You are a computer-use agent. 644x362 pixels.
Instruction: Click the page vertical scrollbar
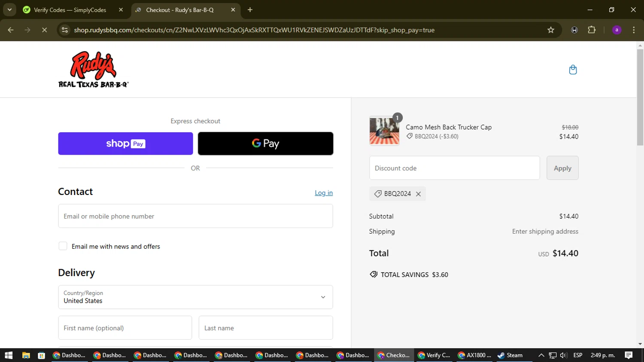coord(640,98)
